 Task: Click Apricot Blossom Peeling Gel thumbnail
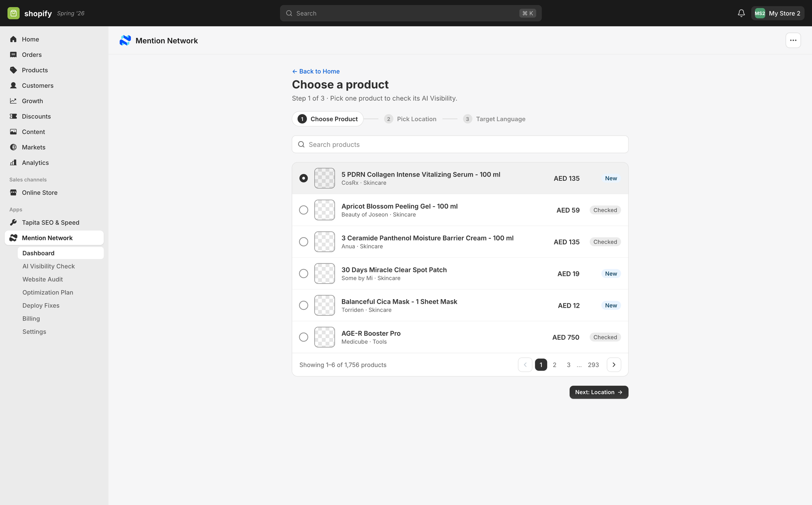pos(325,210)
